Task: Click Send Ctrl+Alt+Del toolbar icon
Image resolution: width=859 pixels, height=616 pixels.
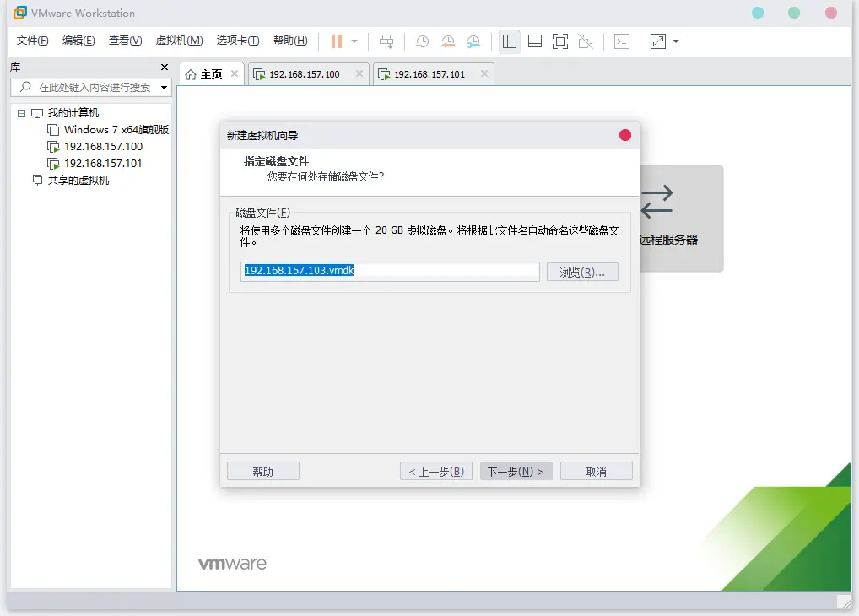Action: [x=386, y=41]
